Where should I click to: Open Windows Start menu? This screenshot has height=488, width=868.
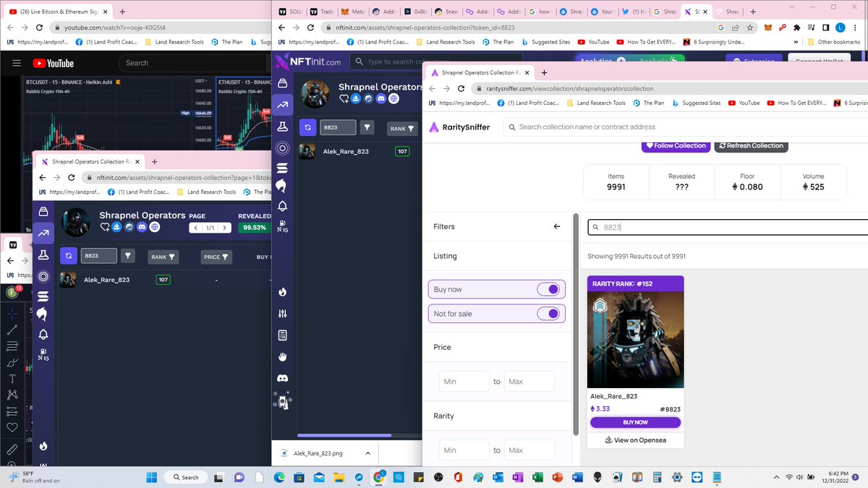[x=152, y=477]
